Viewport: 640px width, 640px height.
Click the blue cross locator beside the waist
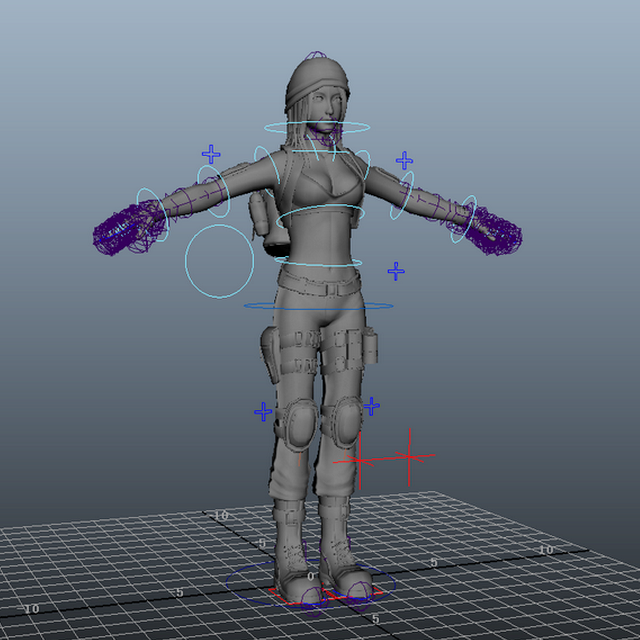396,271
